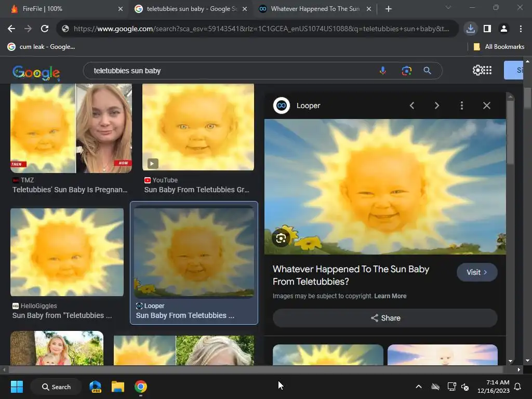
Task: Show hidden system tray icons
Action: pos(419,387)
